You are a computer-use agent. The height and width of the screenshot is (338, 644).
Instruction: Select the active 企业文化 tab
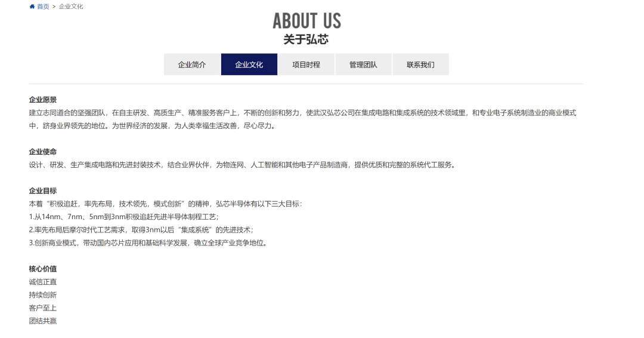(x=249, y=64)
